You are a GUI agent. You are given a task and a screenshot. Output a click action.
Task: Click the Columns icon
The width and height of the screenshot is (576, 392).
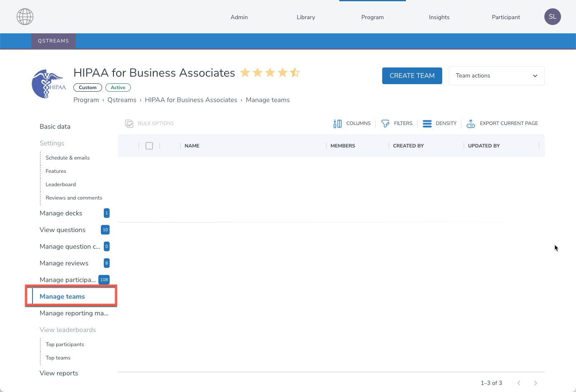pyautogui.click(x=338, y=123)
